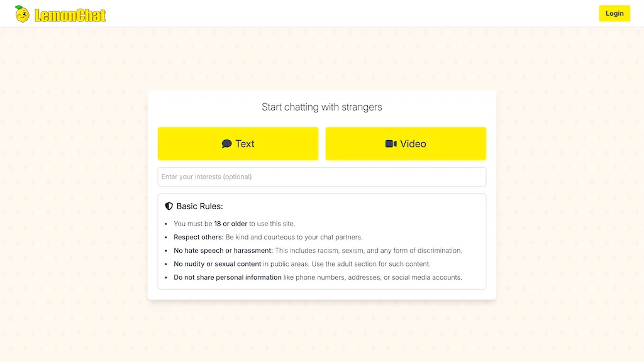This screenshot has width=644, height=362.
Task: Click the 'Start chatting with strangers' heading
Action: [x=322, y=107]
